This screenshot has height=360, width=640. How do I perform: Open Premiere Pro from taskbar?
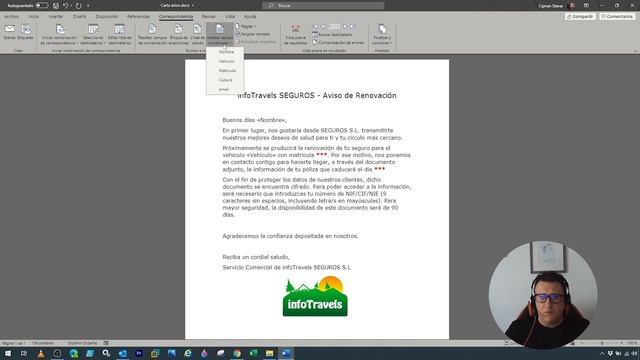(139, 353)
